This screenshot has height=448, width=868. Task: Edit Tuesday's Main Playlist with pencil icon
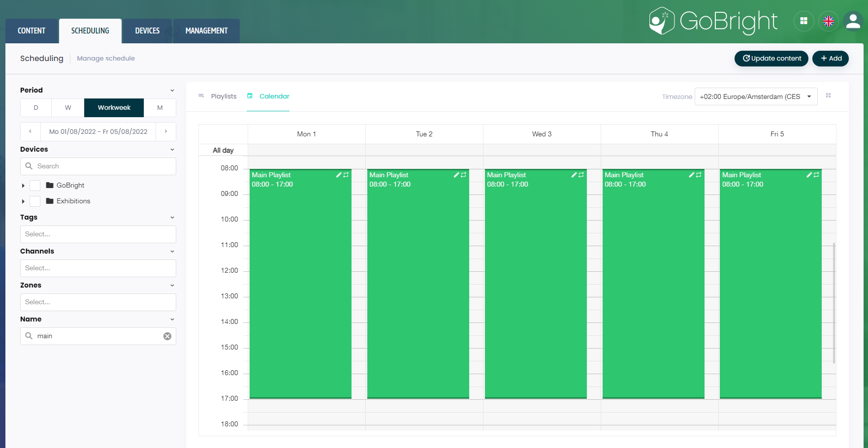tap(456, 175)
